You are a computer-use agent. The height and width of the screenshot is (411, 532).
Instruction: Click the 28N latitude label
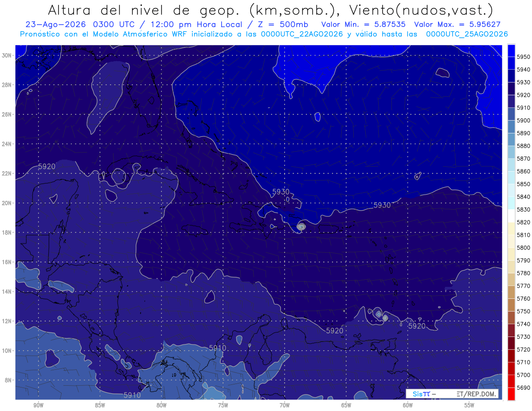coord(8,85)
